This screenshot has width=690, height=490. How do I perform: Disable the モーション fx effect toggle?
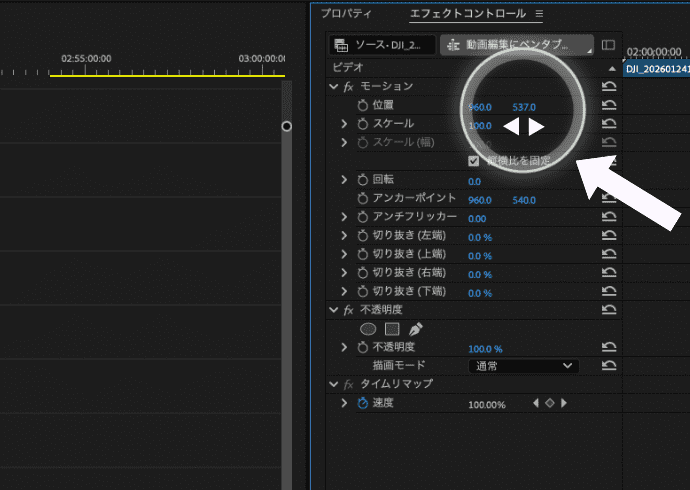pyautogui.click(x=348, y=87)
